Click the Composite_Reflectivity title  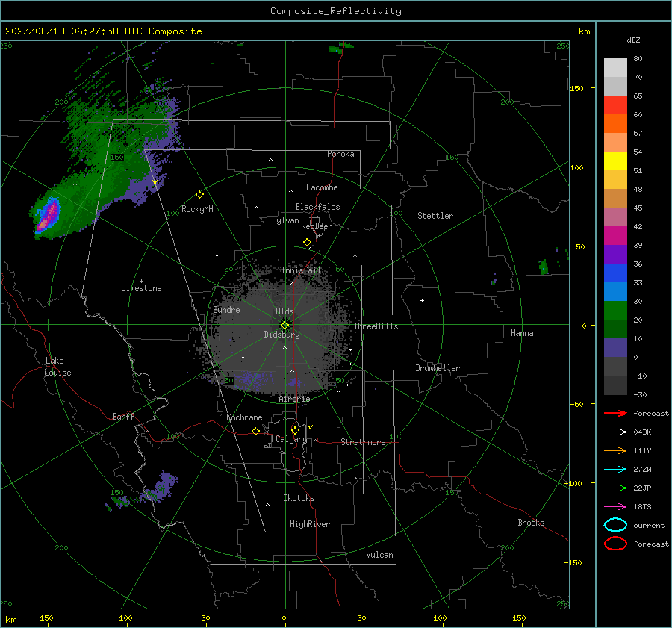tap(335, 11)
